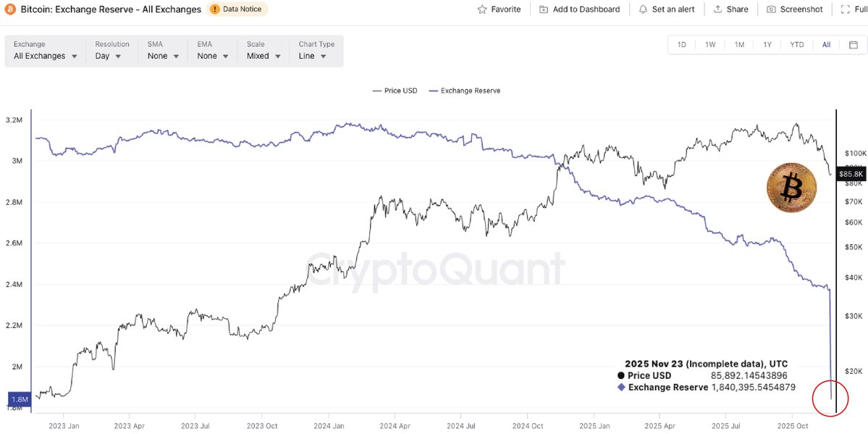
Task: Select the 1W time range tab
Action: click(x=710, y=45)
